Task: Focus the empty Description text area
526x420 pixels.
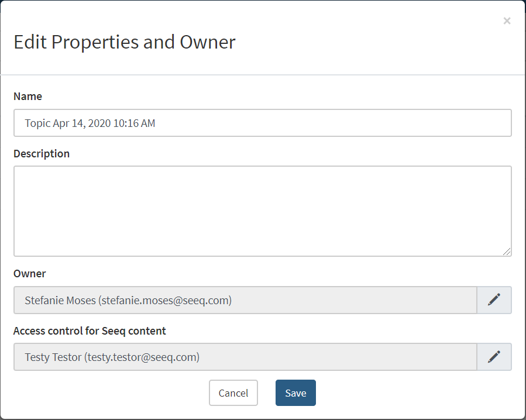Action: (x=262, y=211)
